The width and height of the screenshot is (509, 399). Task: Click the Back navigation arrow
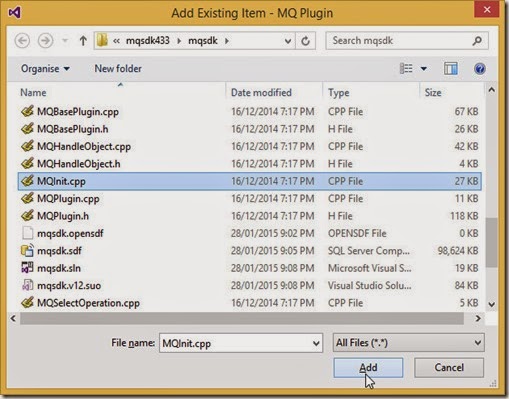[22, 41]
